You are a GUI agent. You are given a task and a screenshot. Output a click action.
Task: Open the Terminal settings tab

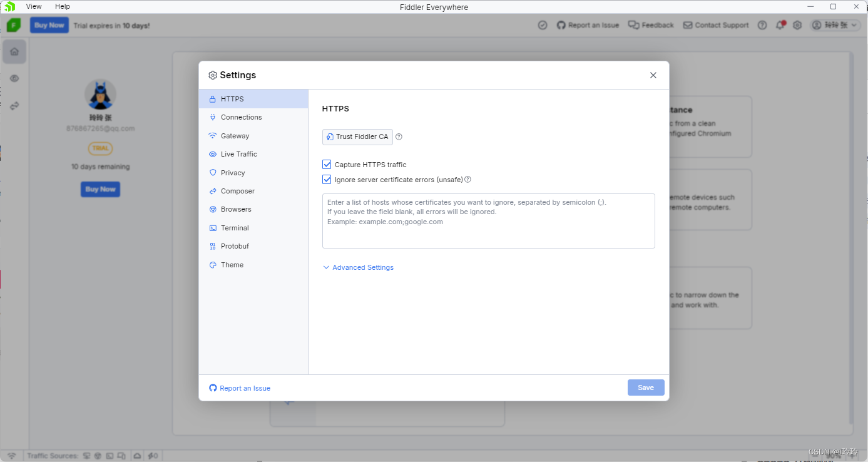(x=253, y=228)
